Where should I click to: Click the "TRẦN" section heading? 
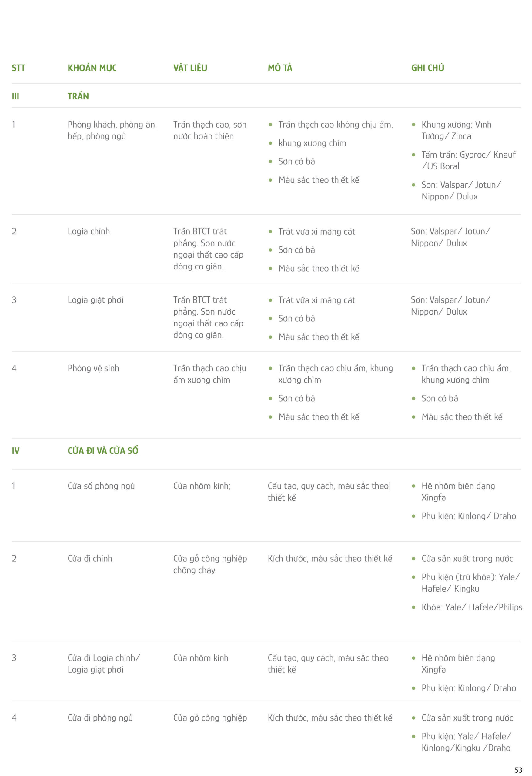78,96
